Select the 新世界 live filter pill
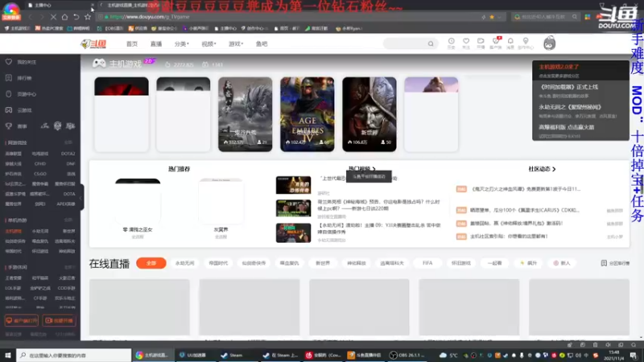 coord(323,263)
